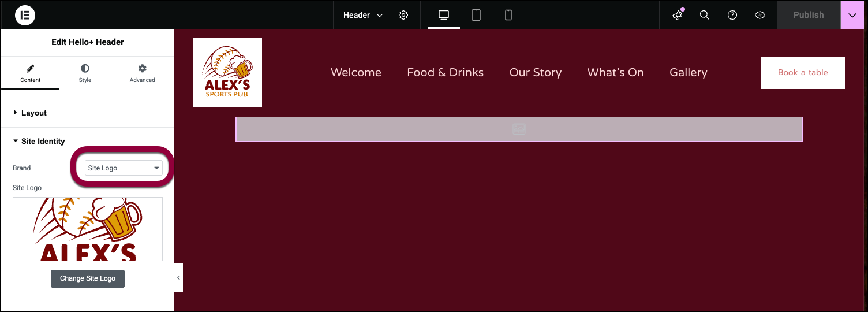This screenshot has height=312, width=868.
Task: Open the finder search icon
Action: 705,15
